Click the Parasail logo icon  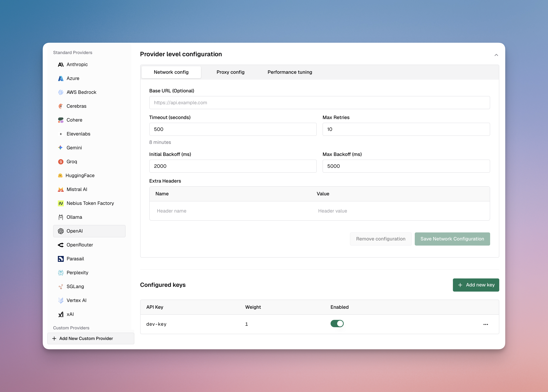61,259
